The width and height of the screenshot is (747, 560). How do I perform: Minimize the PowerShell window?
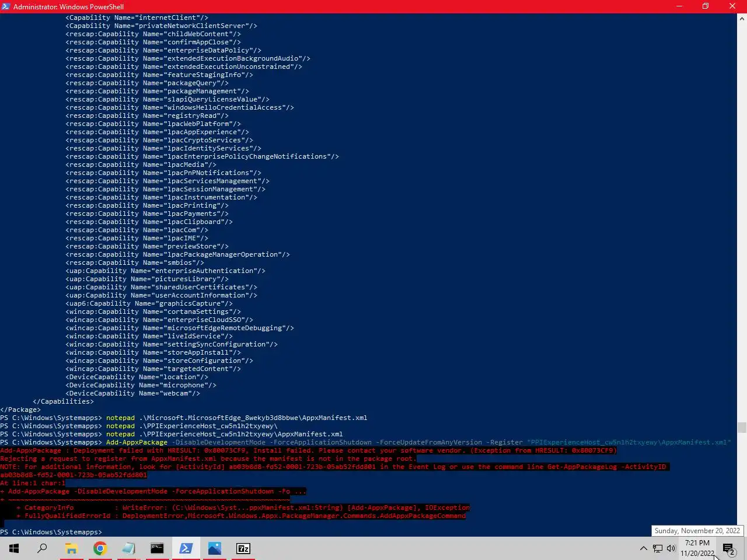click(679, 6)
